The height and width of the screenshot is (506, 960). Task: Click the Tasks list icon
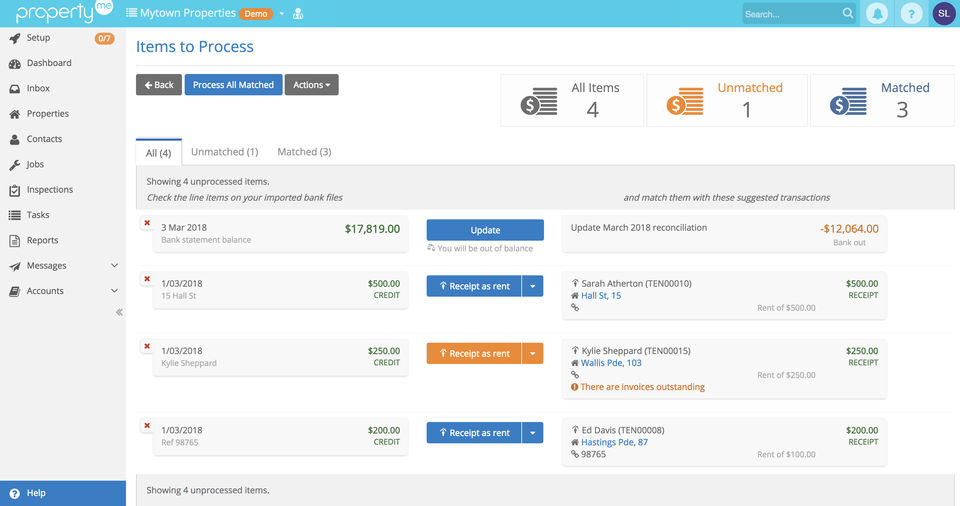tap(15, 215)
